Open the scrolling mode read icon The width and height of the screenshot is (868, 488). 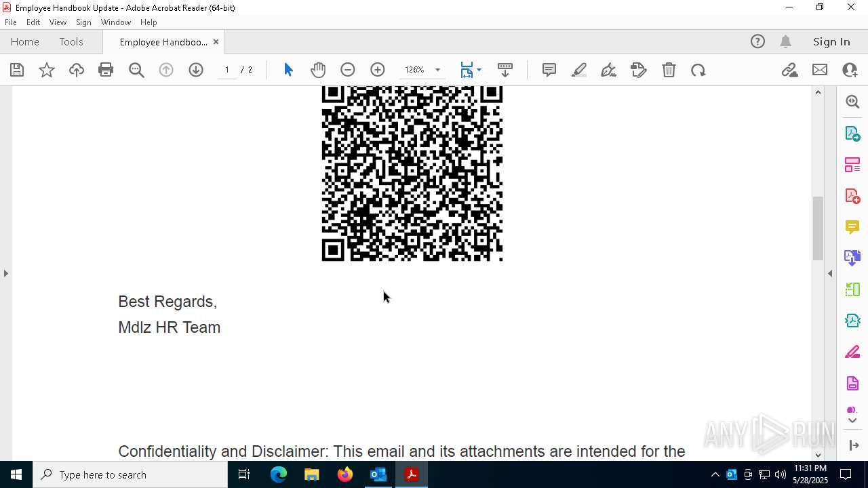505,70
